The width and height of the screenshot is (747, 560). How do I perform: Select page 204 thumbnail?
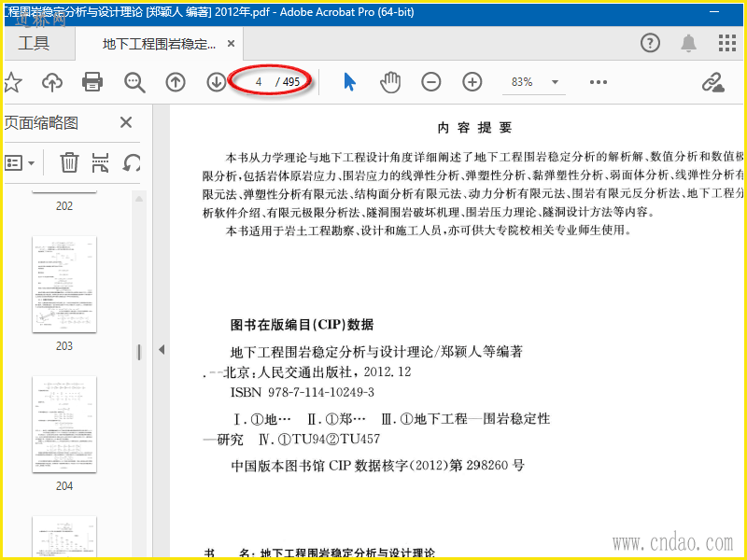tap(64, 425)
